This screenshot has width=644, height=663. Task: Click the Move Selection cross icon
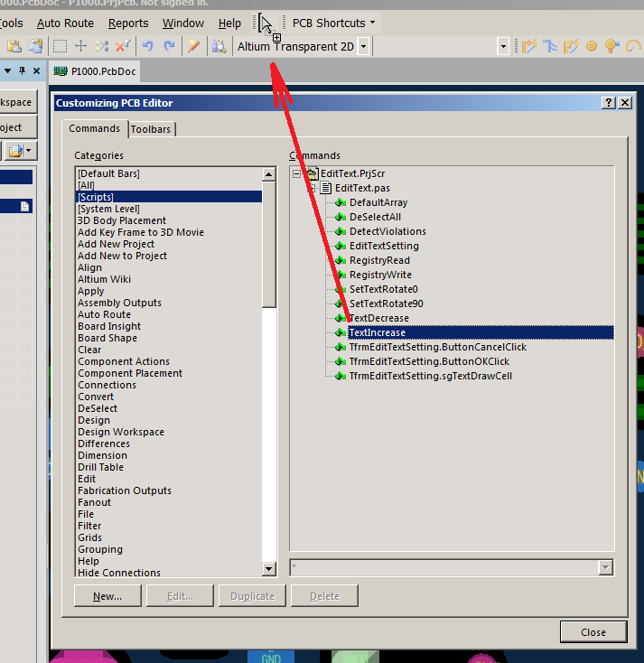(80, 46)
